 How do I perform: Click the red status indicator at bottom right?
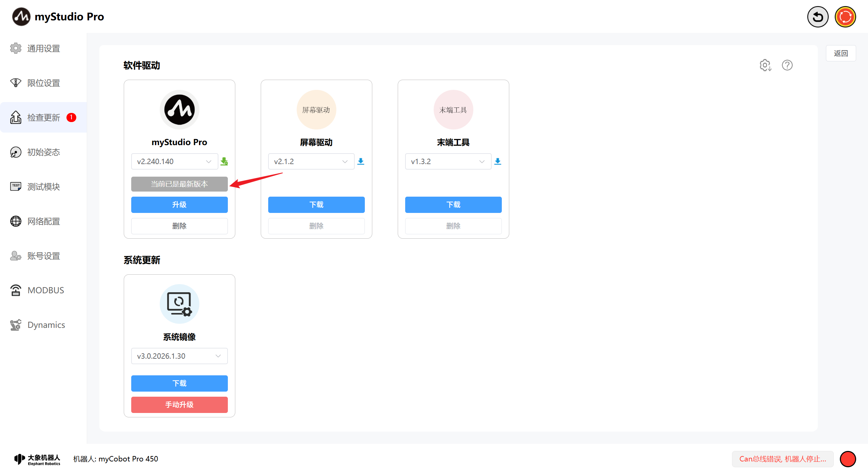(x=848, y=459)
